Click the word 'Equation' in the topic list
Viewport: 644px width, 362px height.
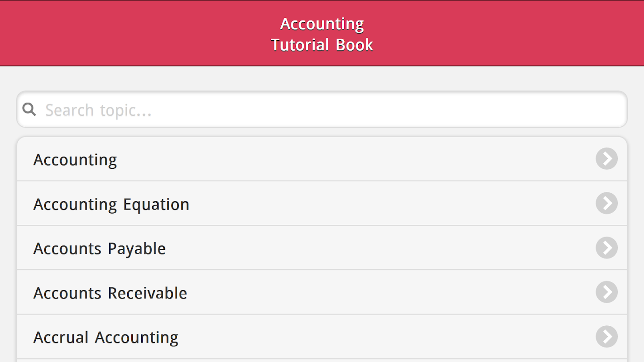156,205
